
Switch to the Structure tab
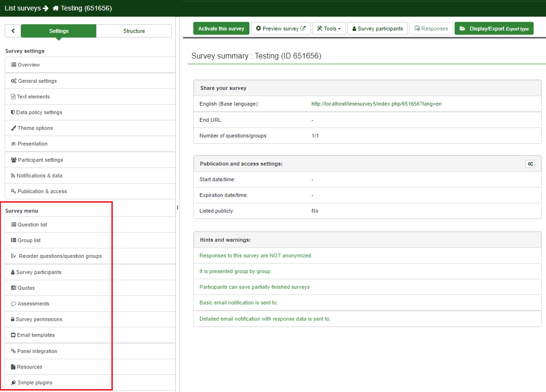coord(134,31)
